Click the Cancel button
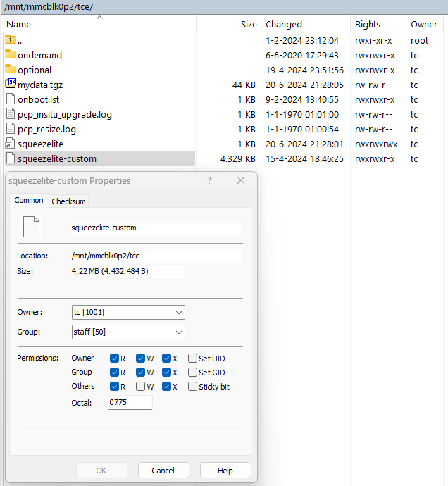The width and height of the screenshot is (448, 486). point(163,471)
